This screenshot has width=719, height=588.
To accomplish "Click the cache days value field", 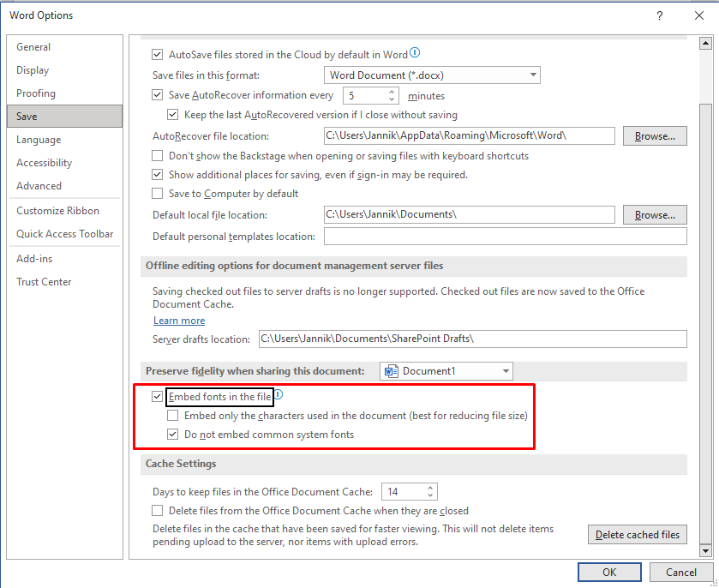I will click(404, 492).
